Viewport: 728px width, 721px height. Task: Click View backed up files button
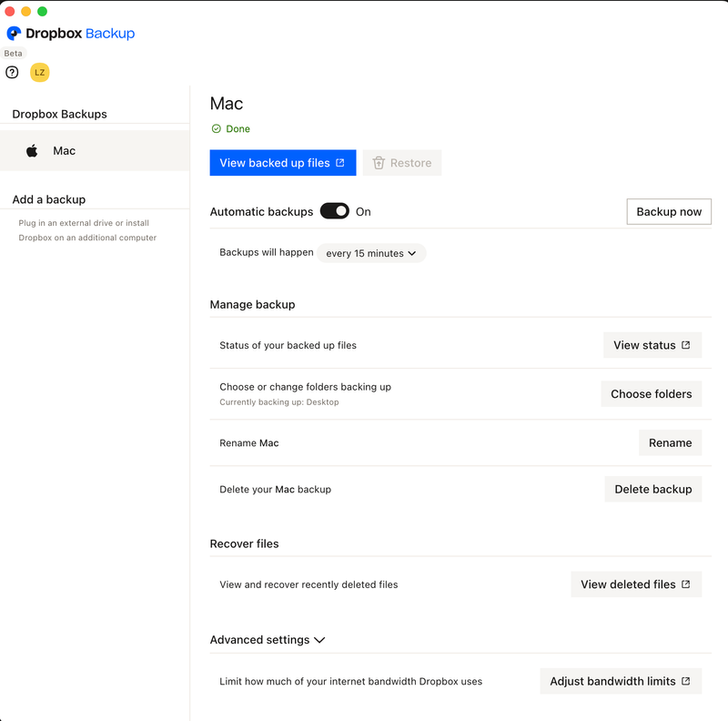[282, 163]
